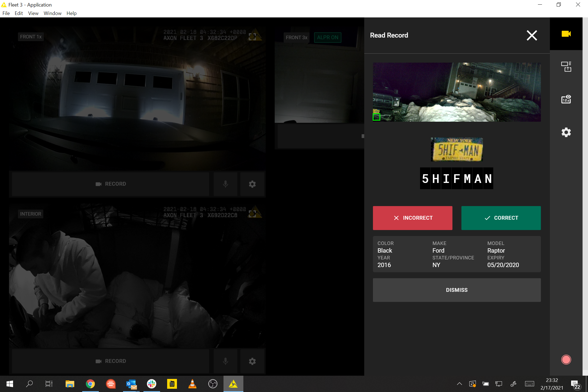
Task: Open taskbar search
Action: [x=29, y=384]
